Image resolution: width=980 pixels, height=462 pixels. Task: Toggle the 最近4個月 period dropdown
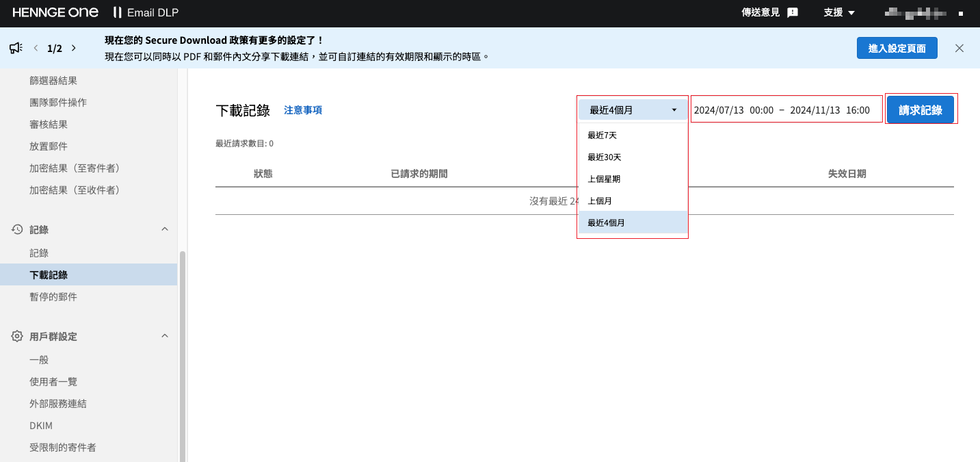coord(633,110)
